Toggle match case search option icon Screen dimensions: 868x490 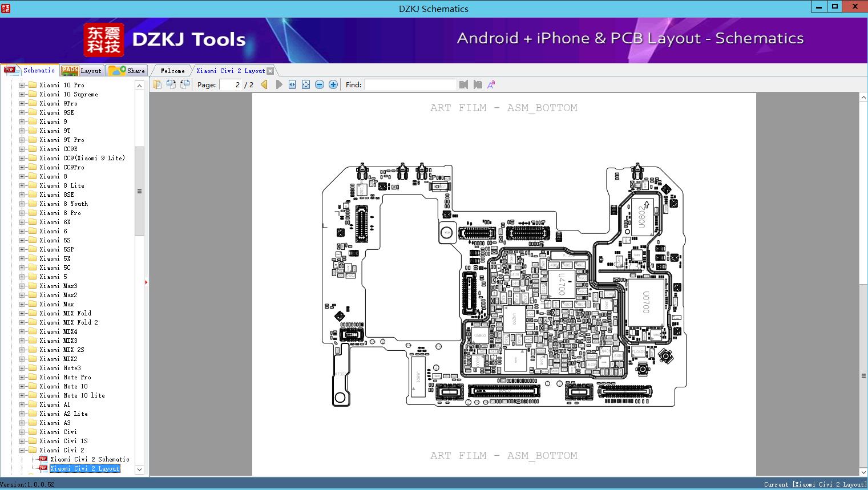[491, 84]
